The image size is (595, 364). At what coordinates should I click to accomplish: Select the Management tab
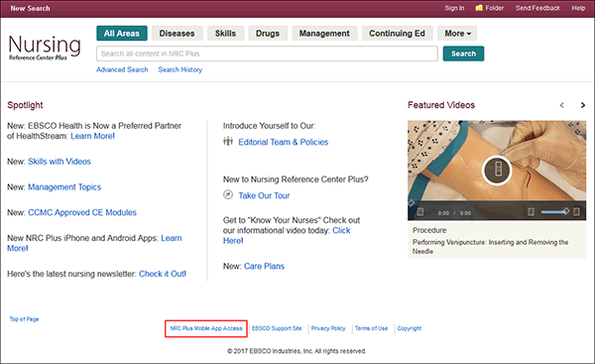(324, 34)
